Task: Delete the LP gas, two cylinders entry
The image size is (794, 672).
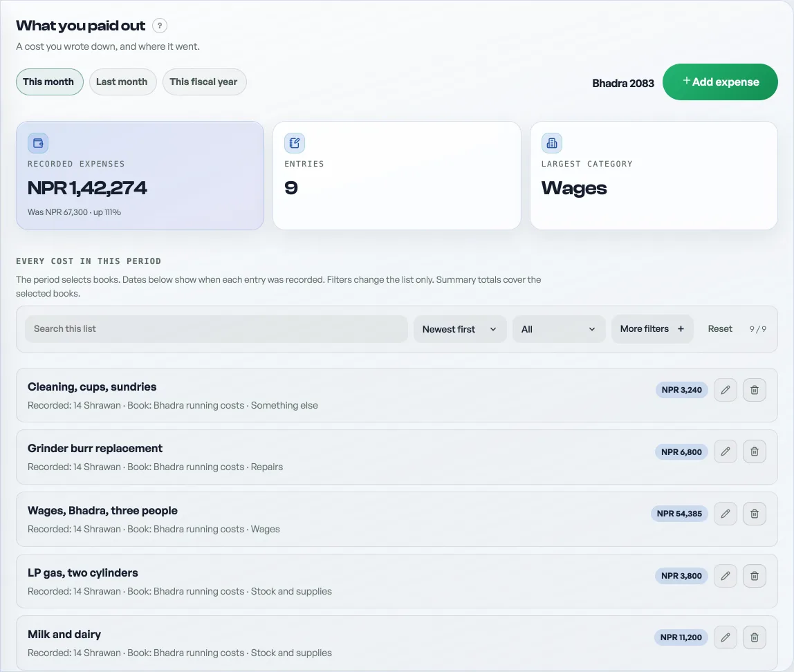Action: [754, 576]
